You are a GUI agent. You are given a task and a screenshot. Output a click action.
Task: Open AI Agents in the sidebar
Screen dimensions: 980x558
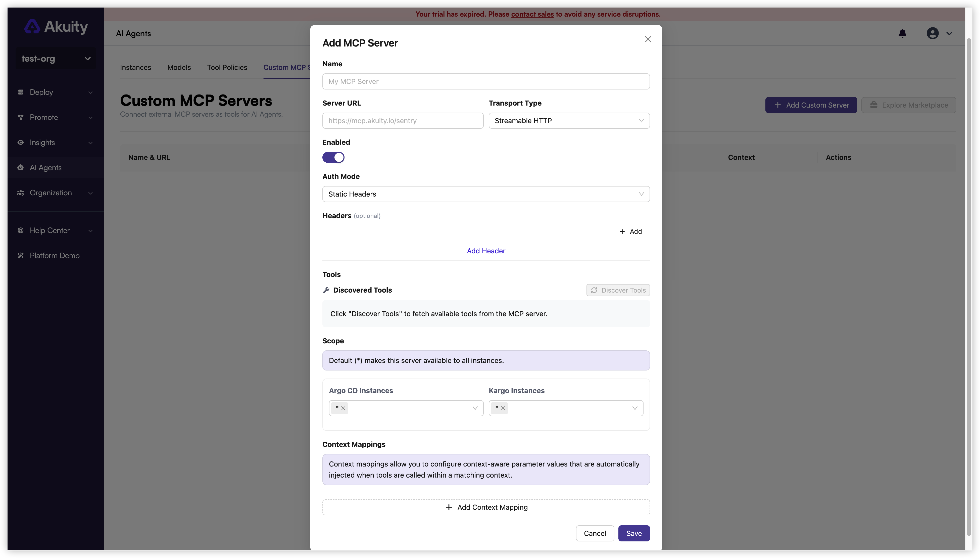56,167
